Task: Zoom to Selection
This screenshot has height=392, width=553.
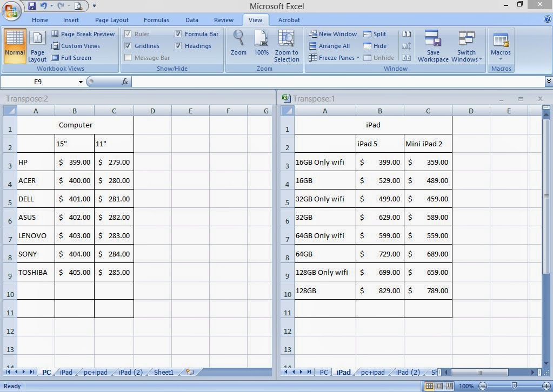Action: coord(287,46)
